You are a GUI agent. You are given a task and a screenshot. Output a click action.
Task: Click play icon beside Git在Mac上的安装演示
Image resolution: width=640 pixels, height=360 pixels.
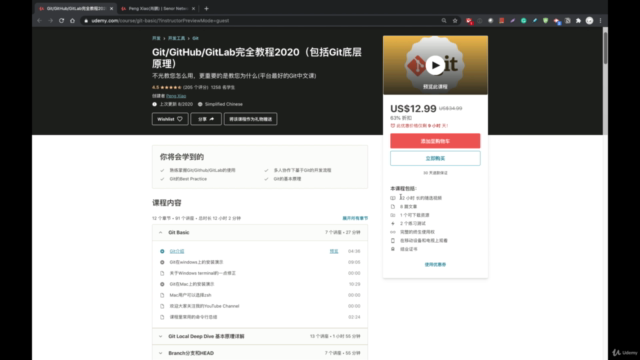click(x=162, y=284)
